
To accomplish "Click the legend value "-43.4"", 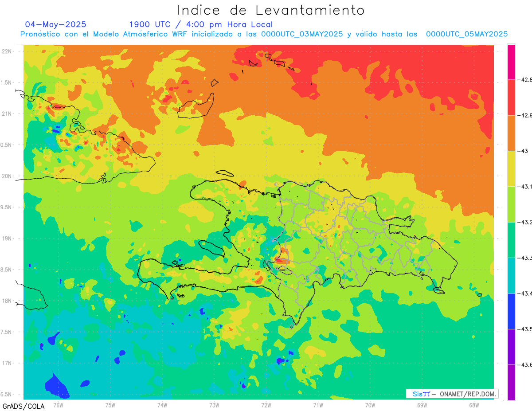I will [x=524, y=293].
